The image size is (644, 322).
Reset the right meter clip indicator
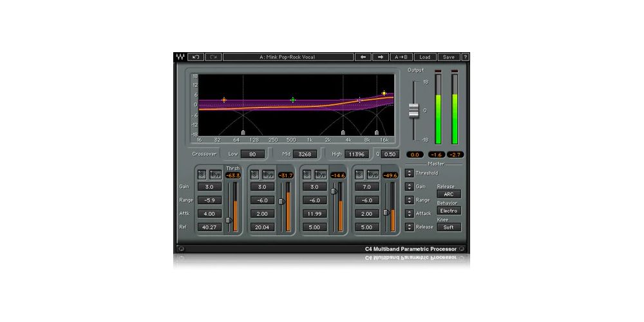pyautogui.click(x=455, y=71)
